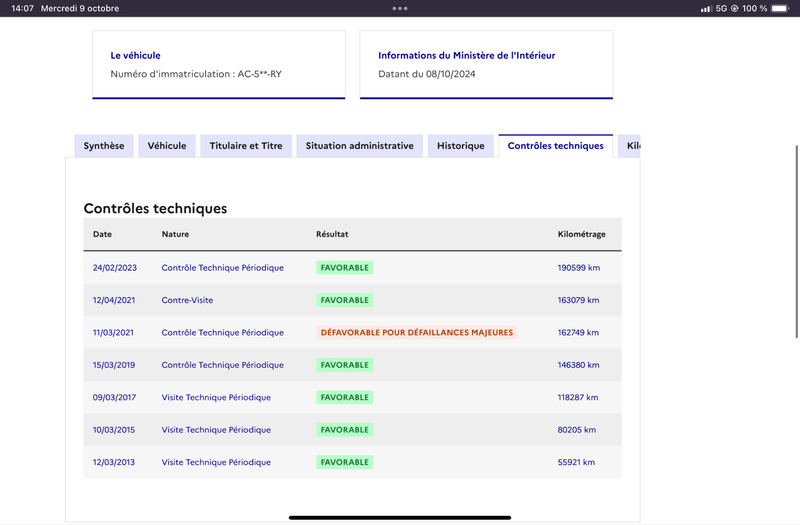Open the partially visible Kilométrage tab
The height and width of the screenshot is (525, 800).
[x=629, y=146]
